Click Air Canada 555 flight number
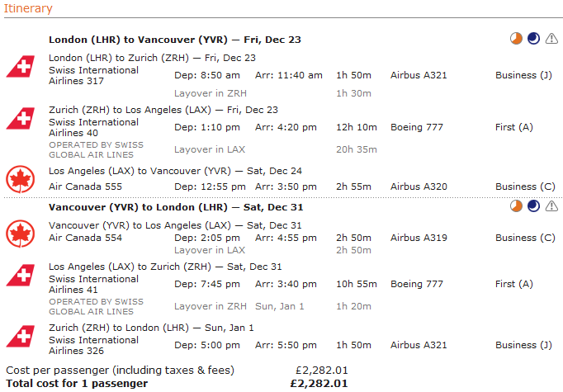Screen dimensions: 563x392 [x=85, y=187]
